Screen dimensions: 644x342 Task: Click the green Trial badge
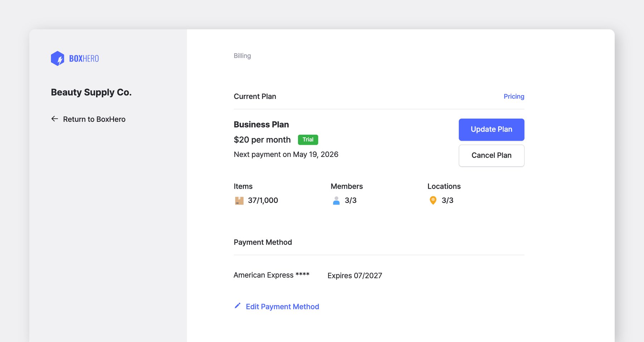click(308, 140)
